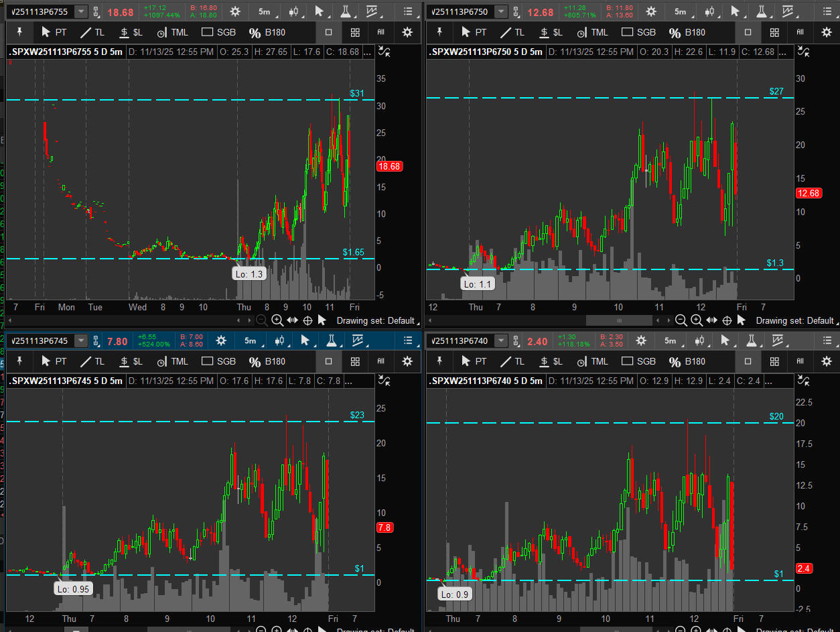Open the 5m timeframe dropdown in P6740
This screenshot has height=632, width=840.
(x=670, y=340)
